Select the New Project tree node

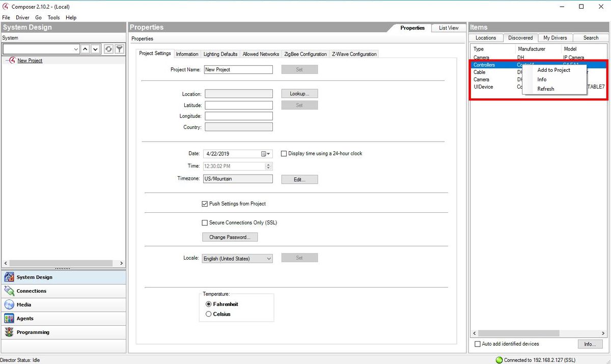30,61
